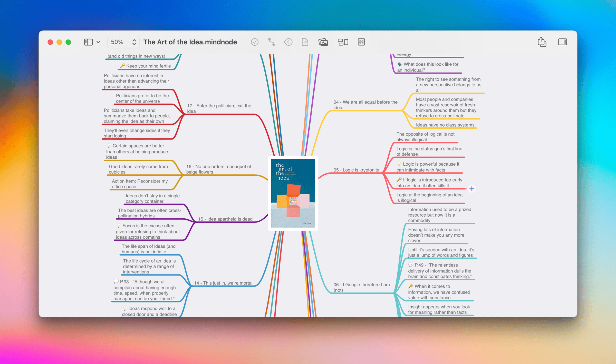Viewport: 616px width, 364px height.
Task: Select node '15 - Idea apartheid is dead'
Action: coord(225,219)
